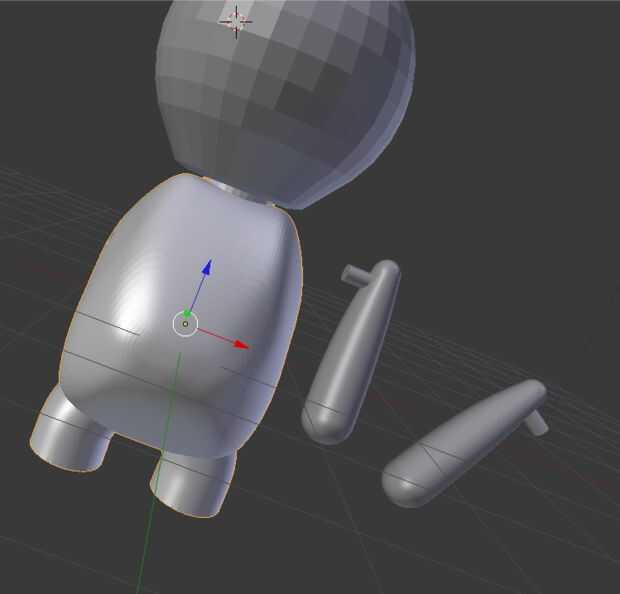Select the robot body's right leg
The width and height of the screenshot is (620, 594).
(194, 482)
